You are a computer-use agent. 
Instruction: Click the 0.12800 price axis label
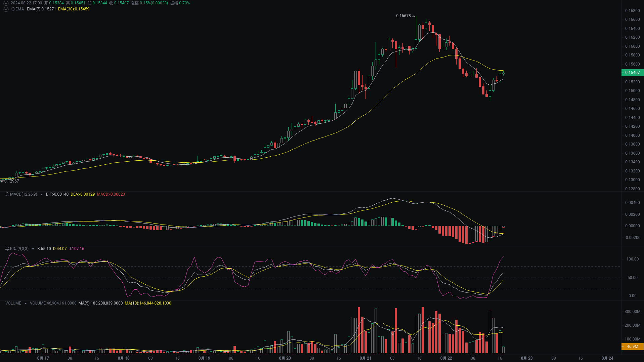[x=633, y=189]
